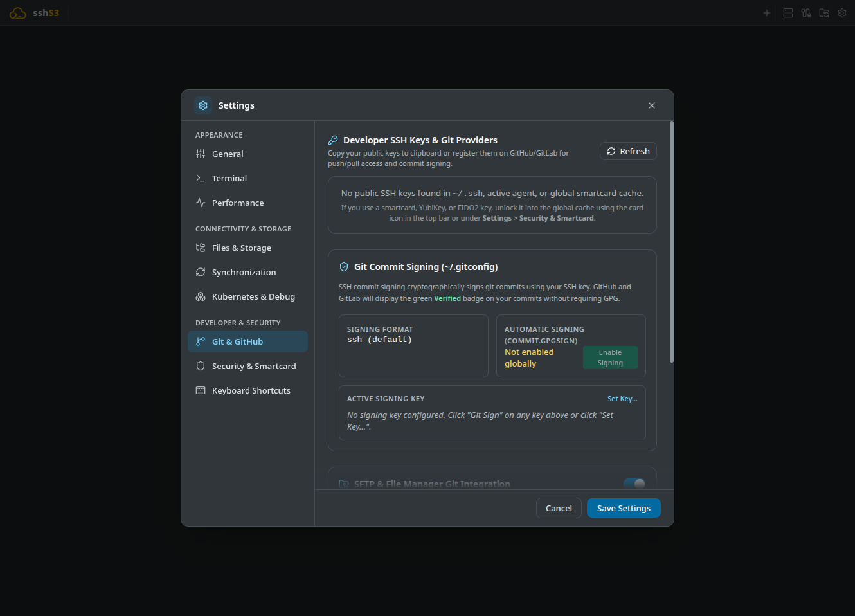Open Keyboard Shortcuts settings
Viewport: 855px width, 616px height.
point(248,390)
